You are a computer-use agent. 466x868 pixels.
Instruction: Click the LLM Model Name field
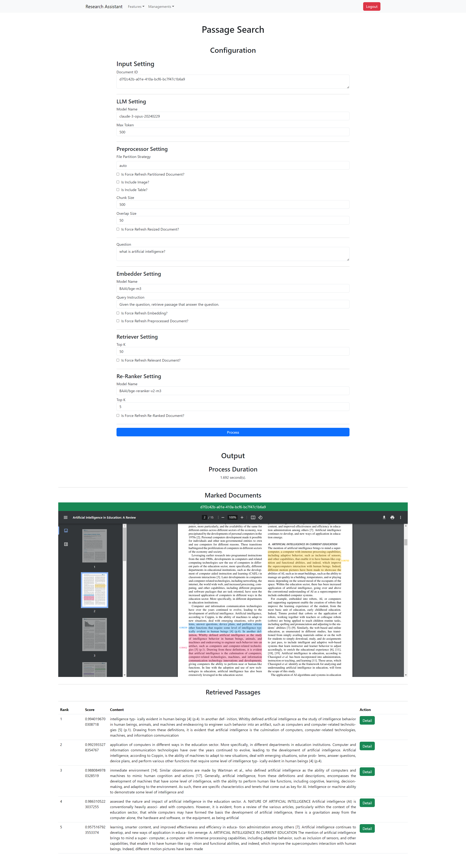[x=233, y=116]
